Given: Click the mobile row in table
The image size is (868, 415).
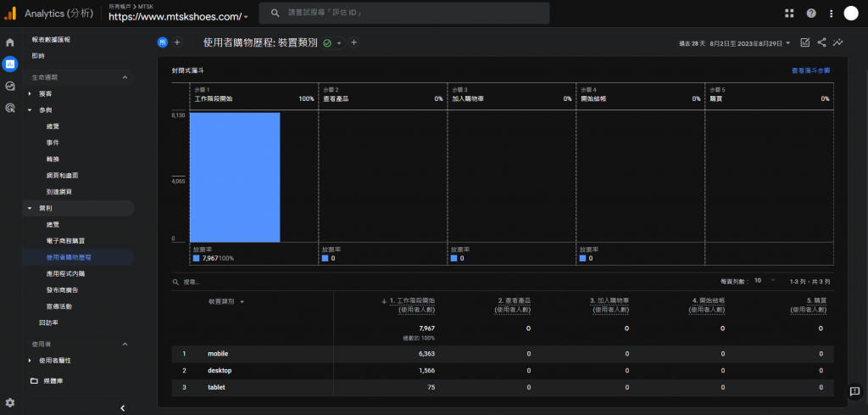Looking at the screenshot, I should [502, 354].
